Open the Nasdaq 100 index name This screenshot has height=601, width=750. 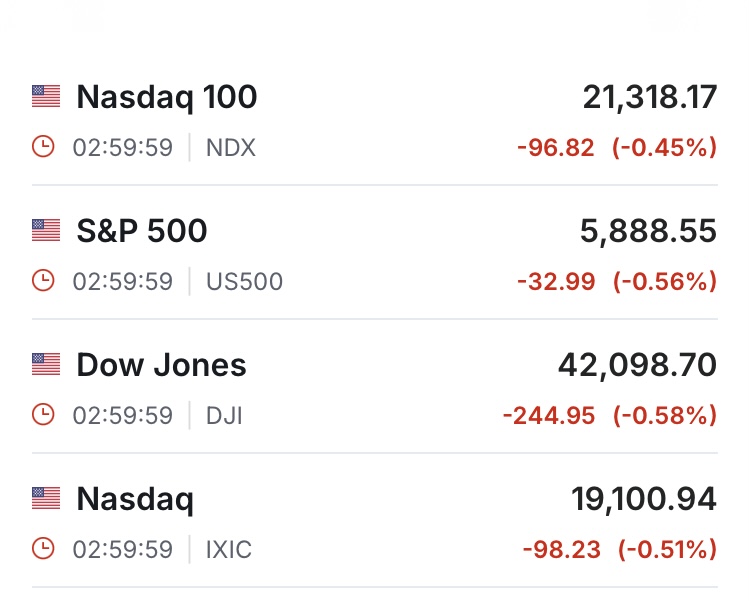[167, 97]
